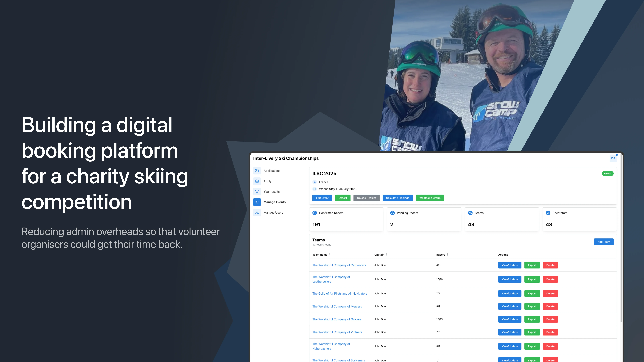This screenshot has height=362, width=644.
Task: Click the Spectators eye icon
Action: click(548, 213)
